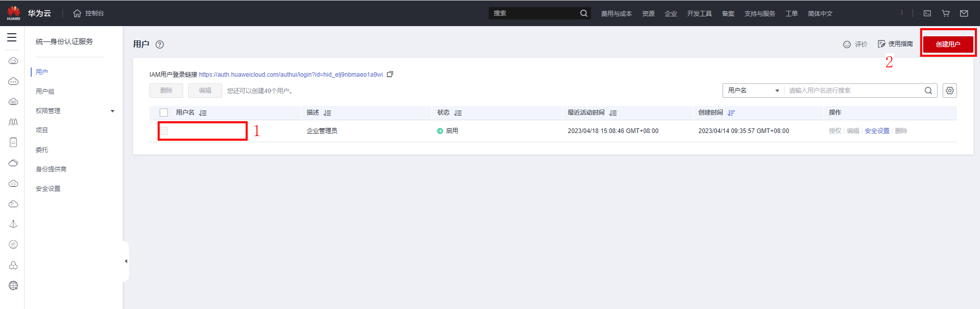Expand the 权限管理 sidebar arrow
980x309 pixels.
click(113, 111)
